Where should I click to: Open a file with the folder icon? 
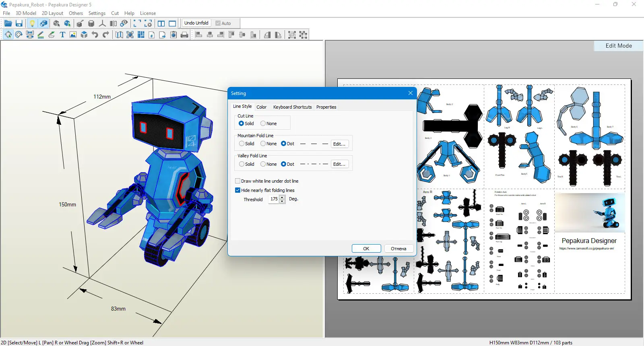click(x=8, y=23)
